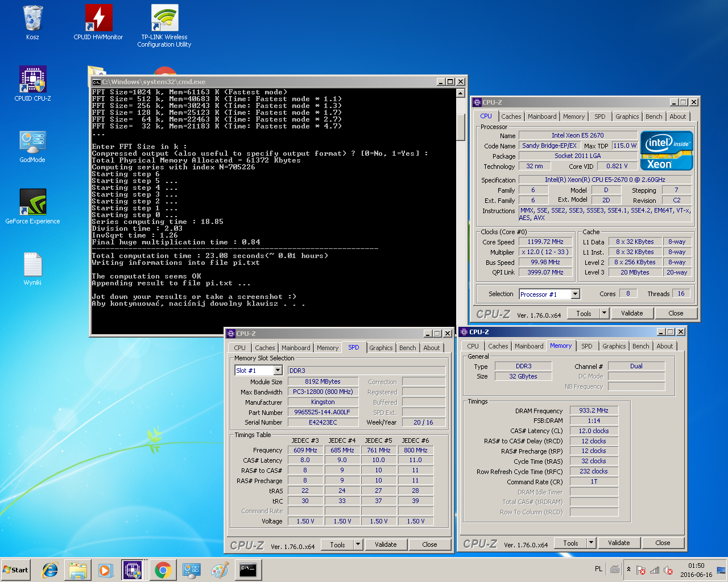The image size is (728, 582).
Task: Show hidden tray icons arrow
Action: 628,569
